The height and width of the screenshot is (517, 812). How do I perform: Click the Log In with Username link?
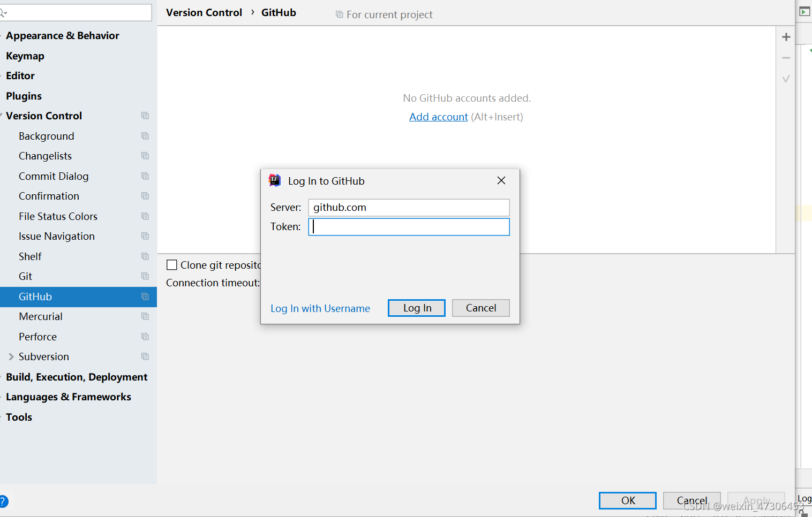click(320, 308)
